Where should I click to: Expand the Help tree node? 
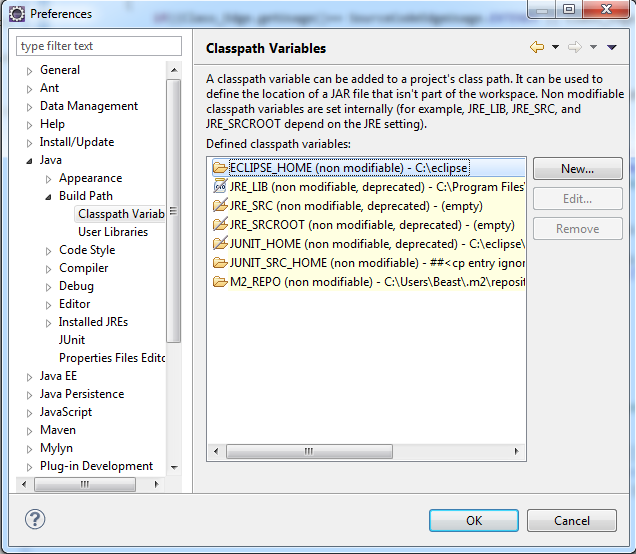click(x=29, y=125)
